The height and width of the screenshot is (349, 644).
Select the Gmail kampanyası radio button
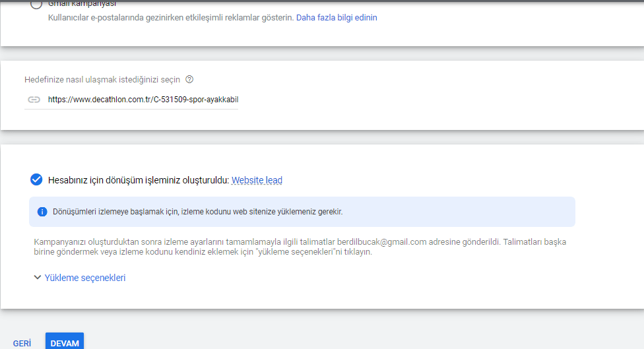tap(36, 4)
